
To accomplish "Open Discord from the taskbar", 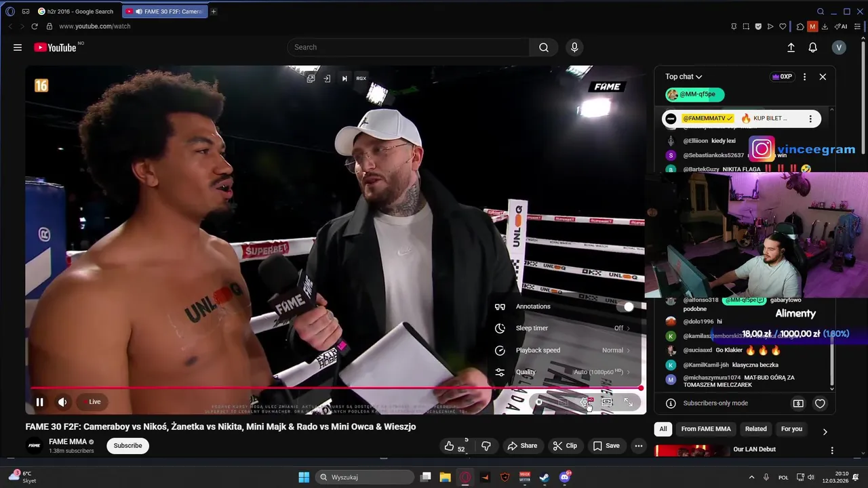I will tap(564, 477).
